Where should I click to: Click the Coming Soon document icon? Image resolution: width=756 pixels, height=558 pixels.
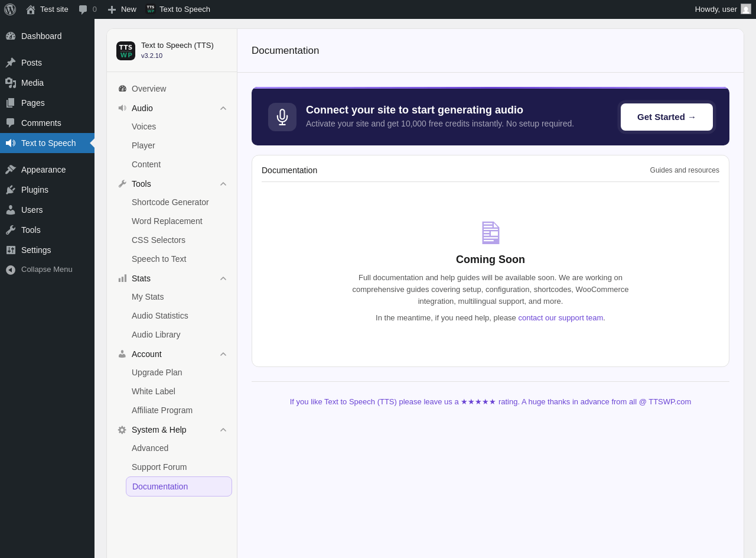tap(490, 233)
